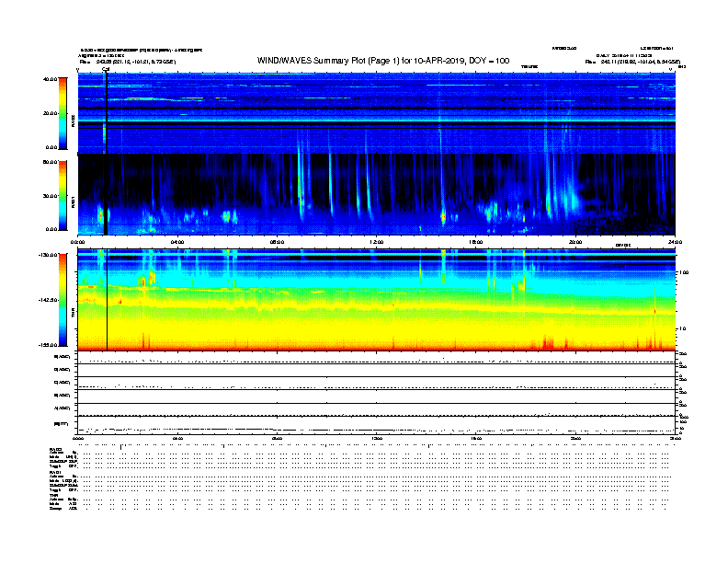728x563 pixels.
Task: Click 12:00 label on the bottom time axis
Action: pyautogui.click(x=376, y=438)
